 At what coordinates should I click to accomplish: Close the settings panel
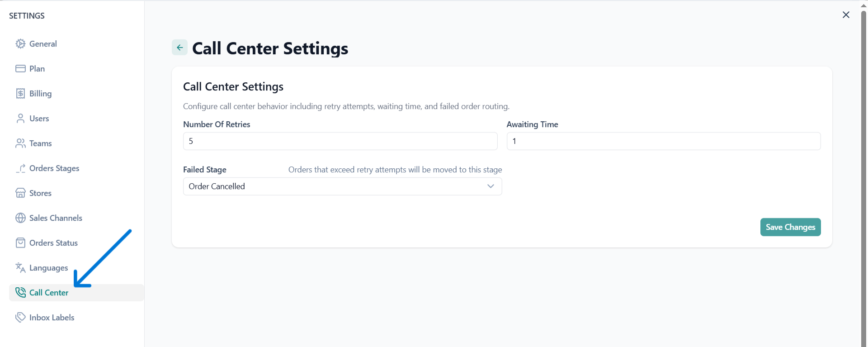846,15
